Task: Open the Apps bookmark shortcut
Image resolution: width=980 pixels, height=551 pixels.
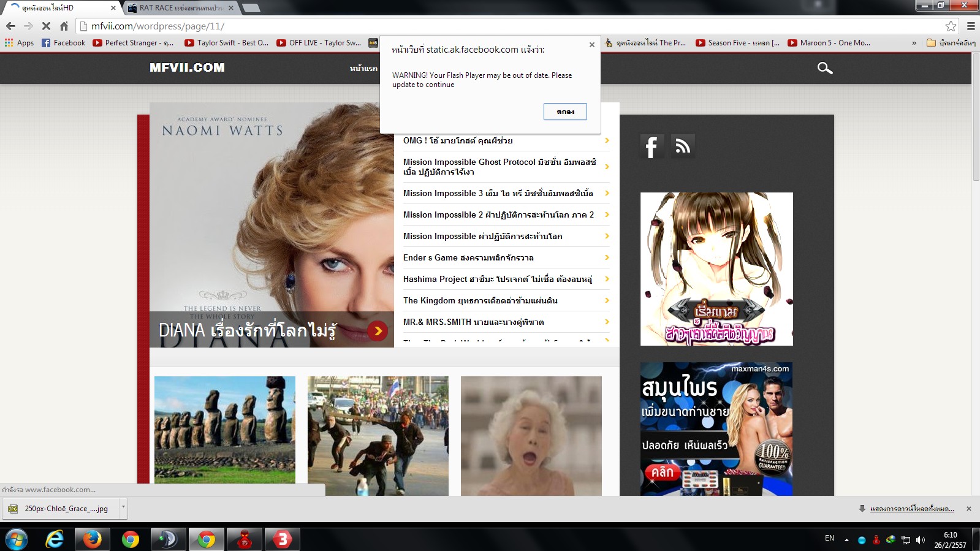Action: [19, 43]
